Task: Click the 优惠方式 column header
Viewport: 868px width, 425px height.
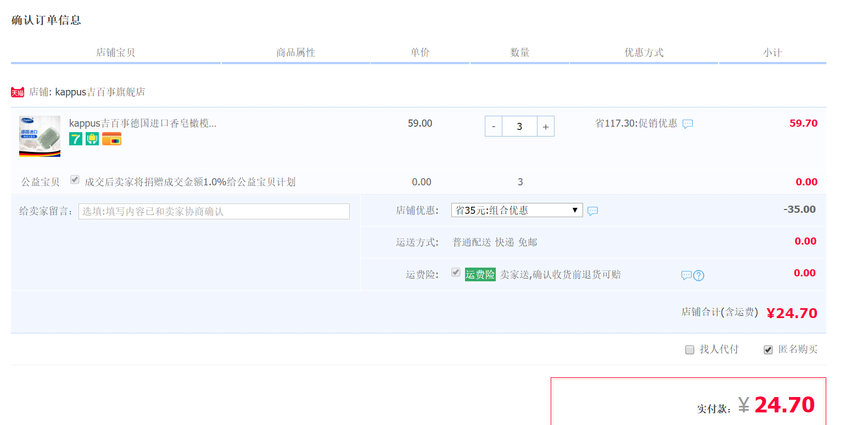Action: 644,53
